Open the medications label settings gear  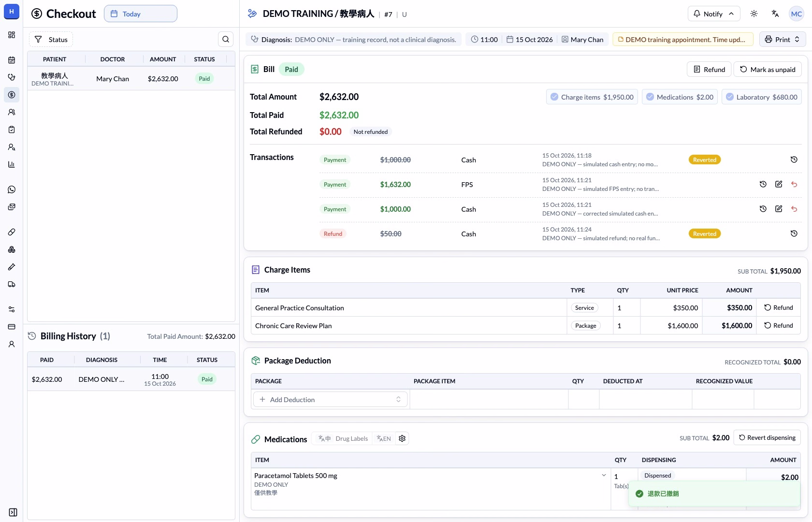pos(402,438)
